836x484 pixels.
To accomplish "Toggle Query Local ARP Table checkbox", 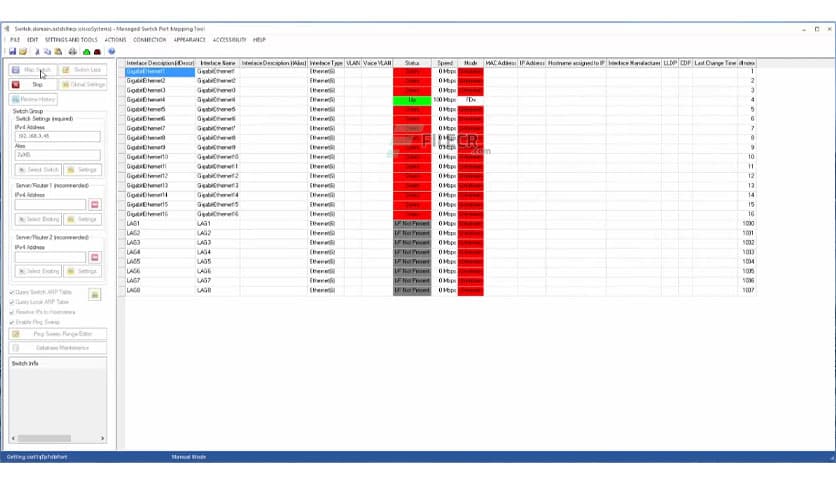I will (12, 302).
